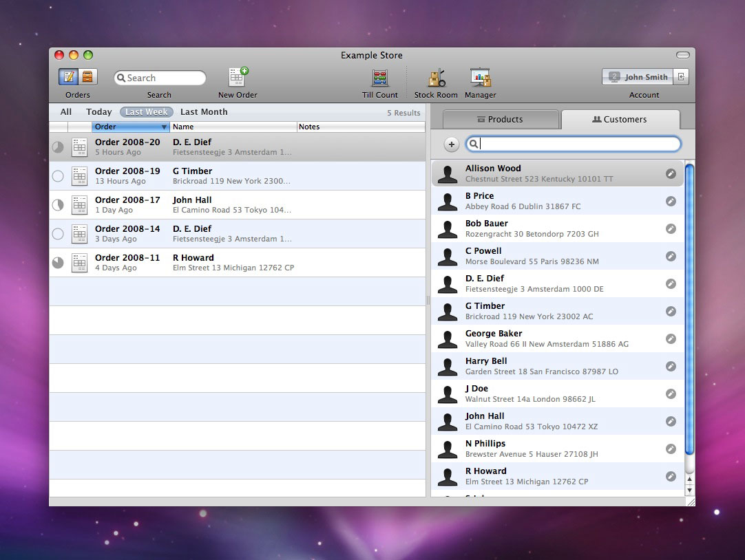Click the order sheet icon for Order 2008-17
The width and height of the screenshot is (745, 560).
pos(79,205)
